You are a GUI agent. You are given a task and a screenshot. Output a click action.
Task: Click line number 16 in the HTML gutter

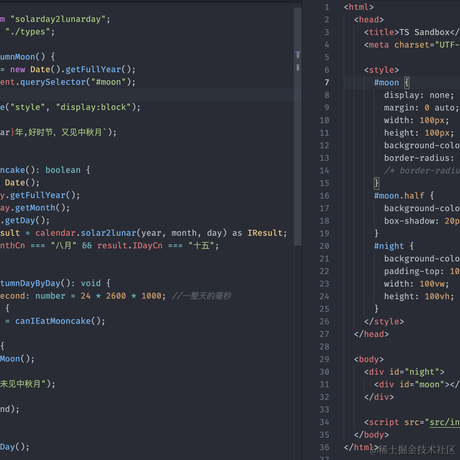[x=324, y=196]
